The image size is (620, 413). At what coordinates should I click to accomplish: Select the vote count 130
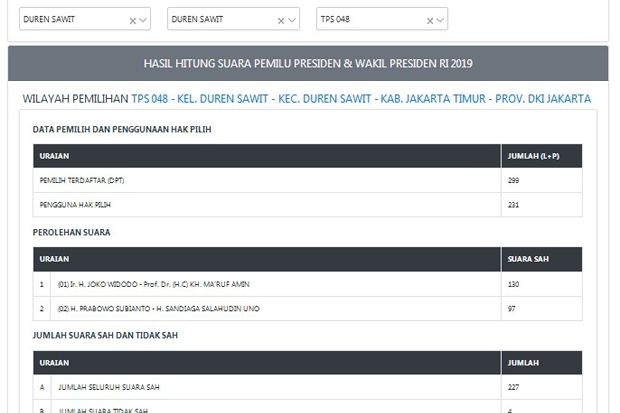click(513, 284)
